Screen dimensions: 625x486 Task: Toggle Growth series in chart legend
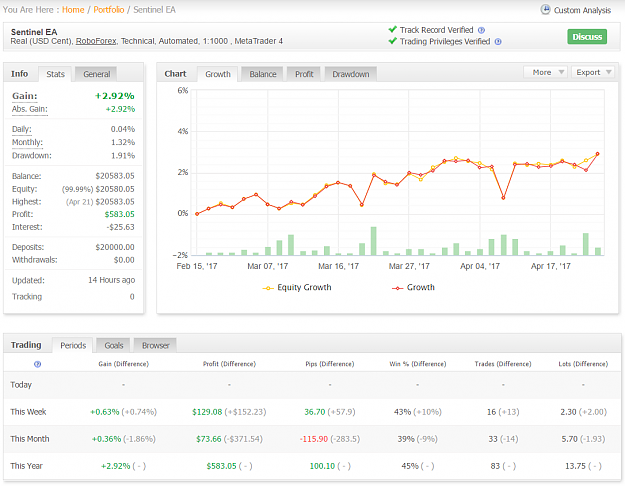coord(413,287)
